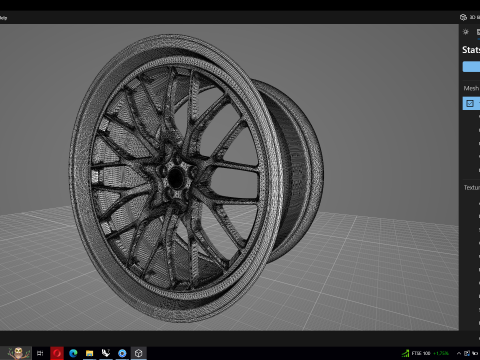Open the white bird app on taskbar
Viewport: 480px width, 360px height.
106,353
